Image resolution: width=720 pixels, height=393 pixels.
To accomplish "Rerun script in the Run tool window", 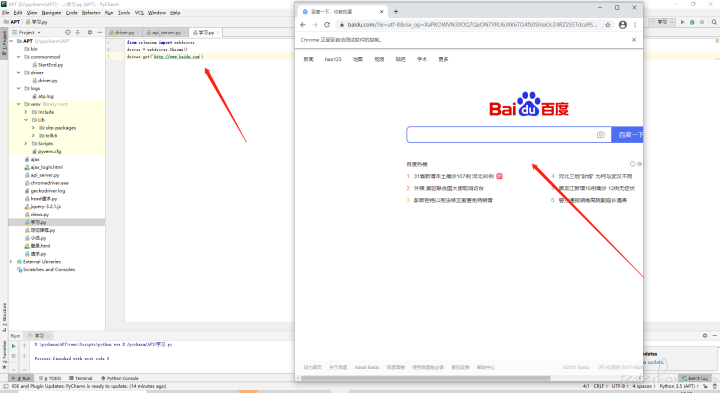I will 14,346.
